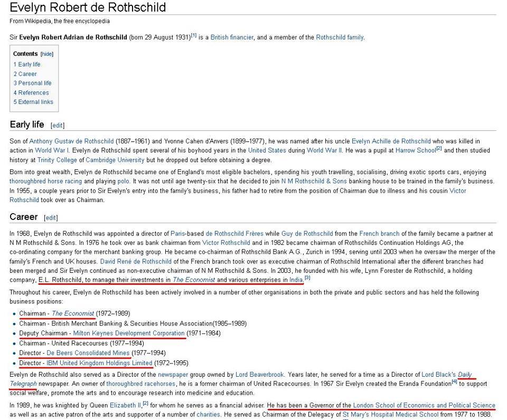Edit the Career section

click(x=51, y=218)
